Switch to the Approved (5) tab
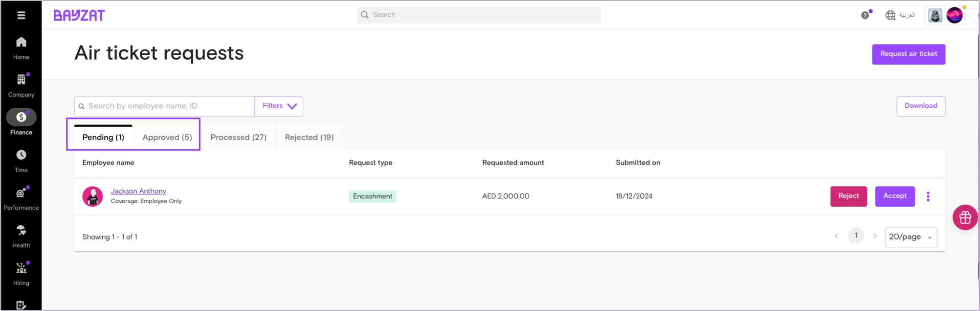The image size is (980, 311). (x=167, y=137)
